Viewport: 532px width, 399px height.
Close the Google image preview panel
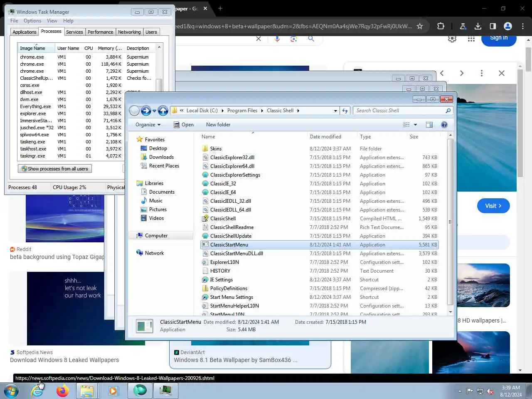(502, 73)
